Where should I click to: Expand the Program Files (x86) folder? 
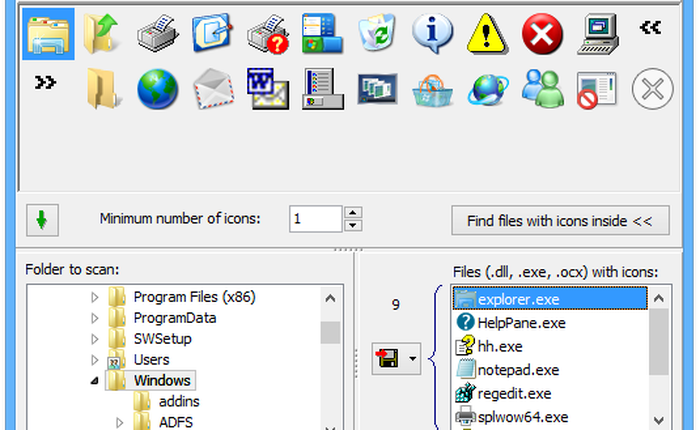(95, 297)
